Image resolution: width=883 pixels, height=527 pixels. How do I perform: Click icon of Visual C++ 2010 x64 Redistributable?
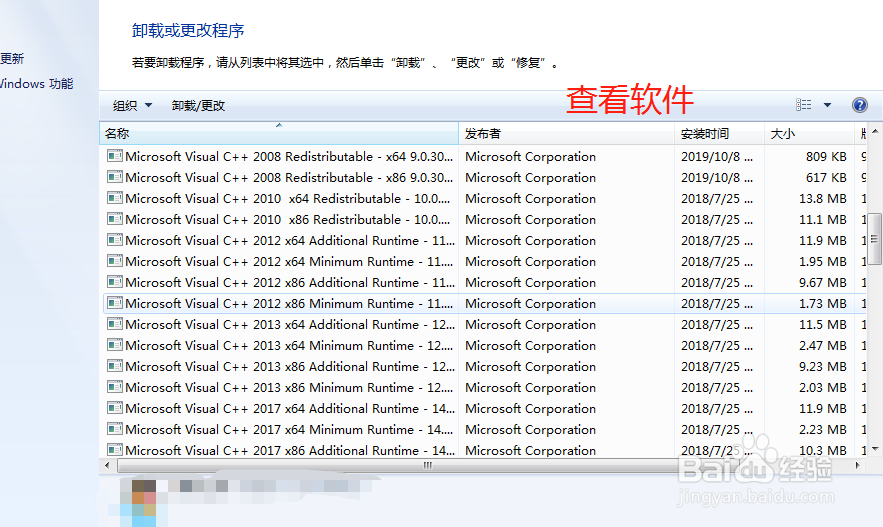[x=115, y=198]
